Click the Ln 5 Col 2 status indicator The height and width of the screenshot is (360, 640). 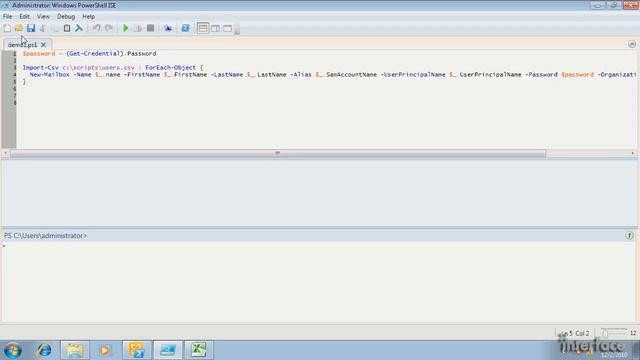pyautogui.click(x=576, y=333)
